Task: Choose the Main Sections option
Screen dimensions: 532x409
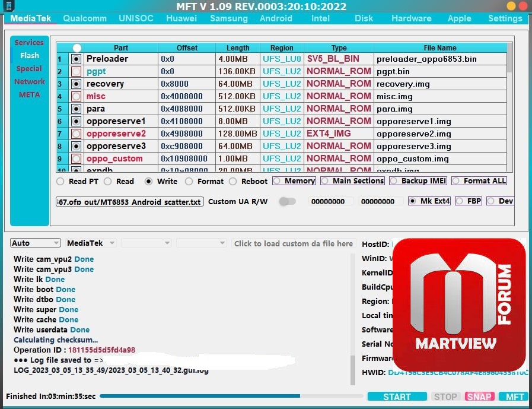Action: [352, 180]
